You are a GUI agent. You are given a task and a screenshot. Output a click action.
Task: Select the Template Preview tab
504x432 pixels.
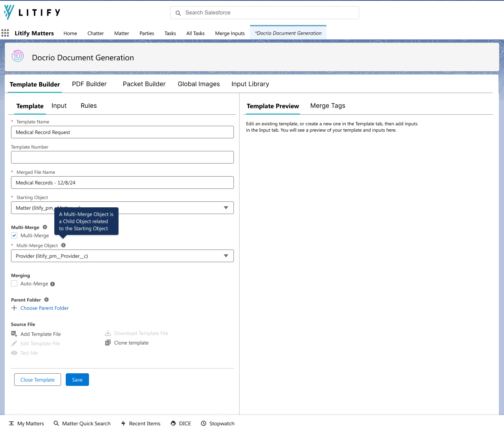point(273,106)
